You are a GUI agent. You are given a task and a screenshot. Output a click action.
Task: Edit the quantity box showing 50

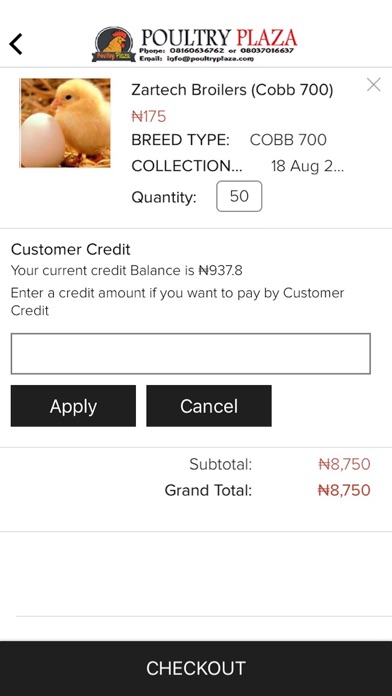pyautogui.click(x=239, y=196)
